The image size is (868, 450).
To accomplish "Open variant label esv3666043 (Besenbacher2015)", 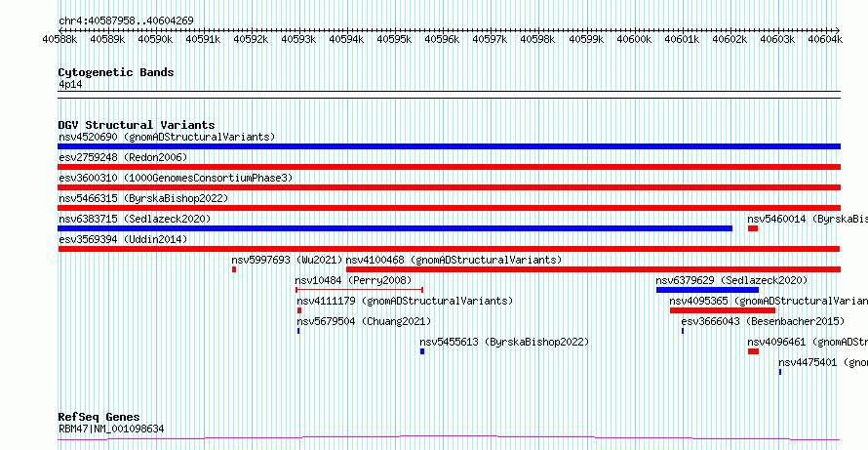I will 763,321.
